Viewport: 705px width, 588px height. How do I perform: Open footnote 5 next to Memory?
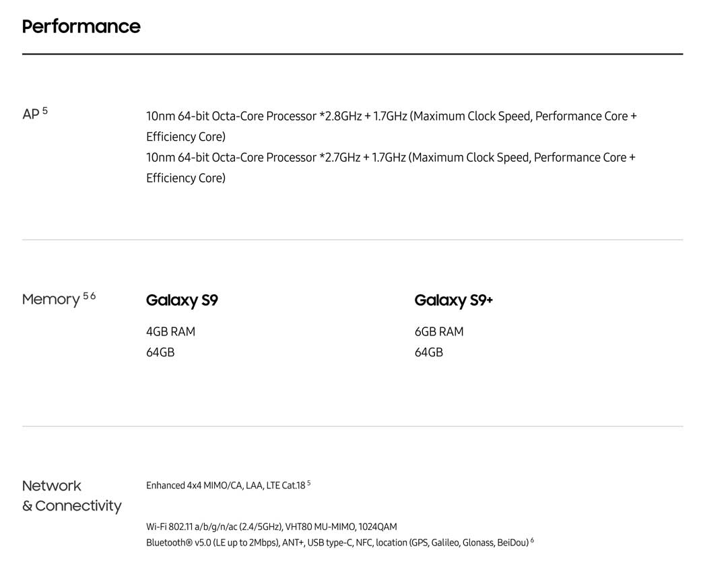tap(86, 296)
